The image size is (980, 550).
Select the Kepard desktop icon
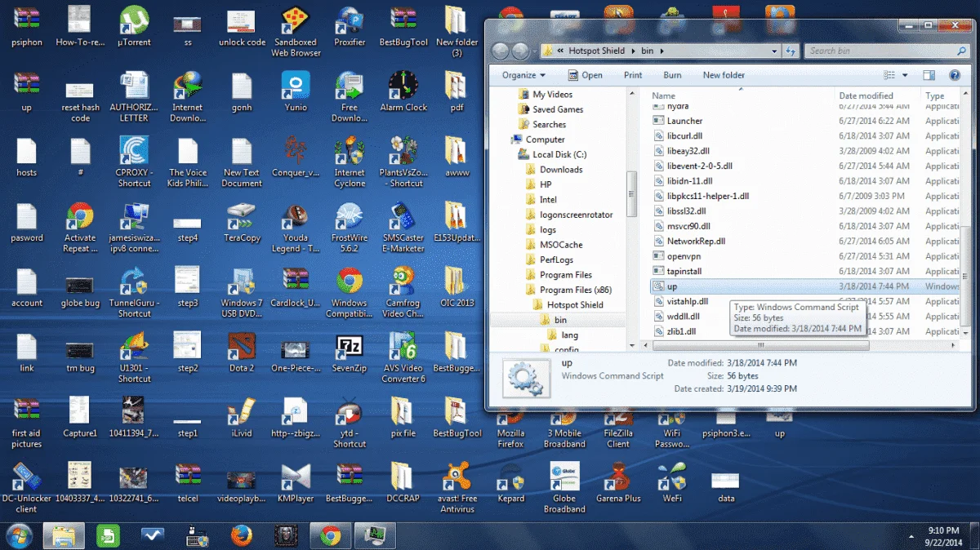pos(511,482)
